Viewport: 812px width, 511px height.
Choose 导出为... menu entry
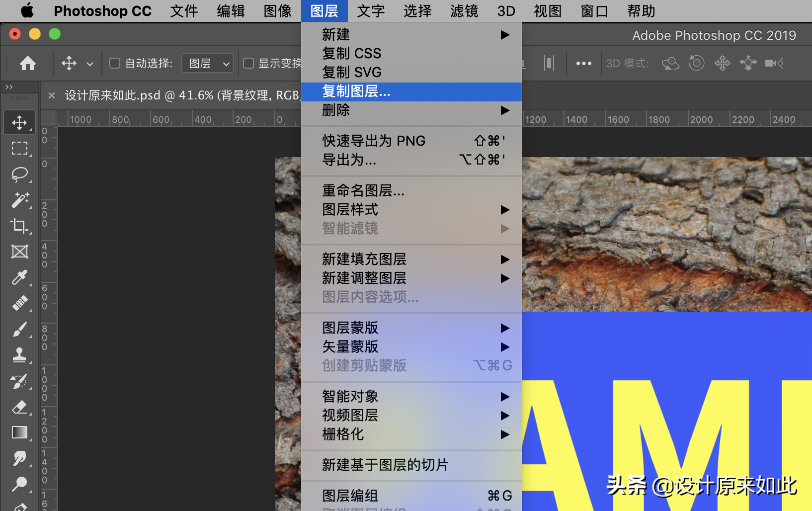pyautogui.click(x=411, y=160)
